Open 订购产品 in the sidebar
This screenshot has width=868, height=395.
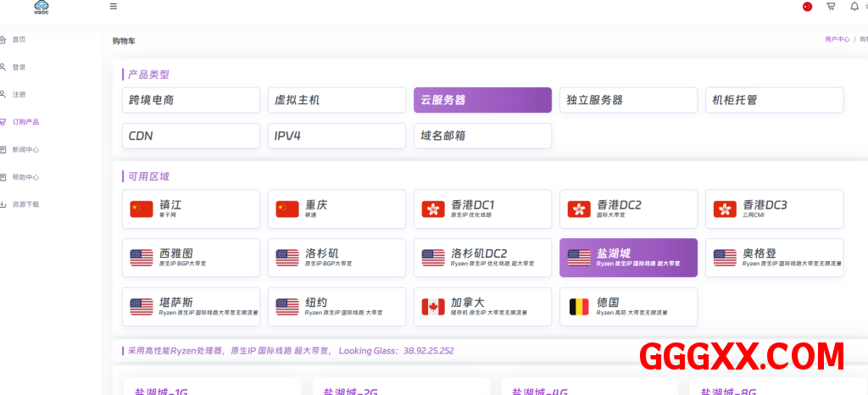25,122
